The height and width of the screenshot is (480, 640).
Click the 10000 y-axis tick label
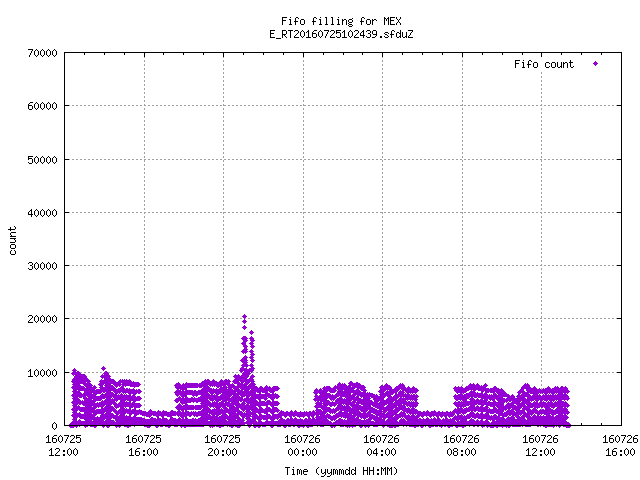[x=42, y=373]
